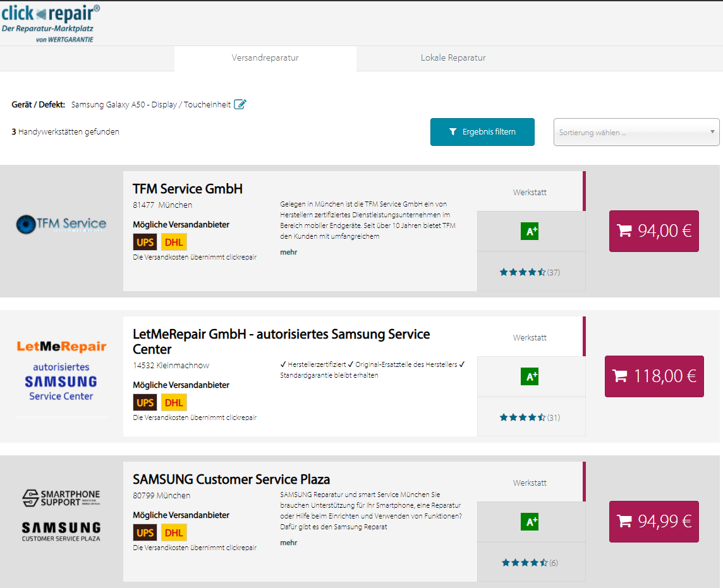The height and width of the screenshot is (588, 723).
Task: Click the SAMSUNG Reparatur description paragraph
Action: pyautogui.click(x=371, y=511)
